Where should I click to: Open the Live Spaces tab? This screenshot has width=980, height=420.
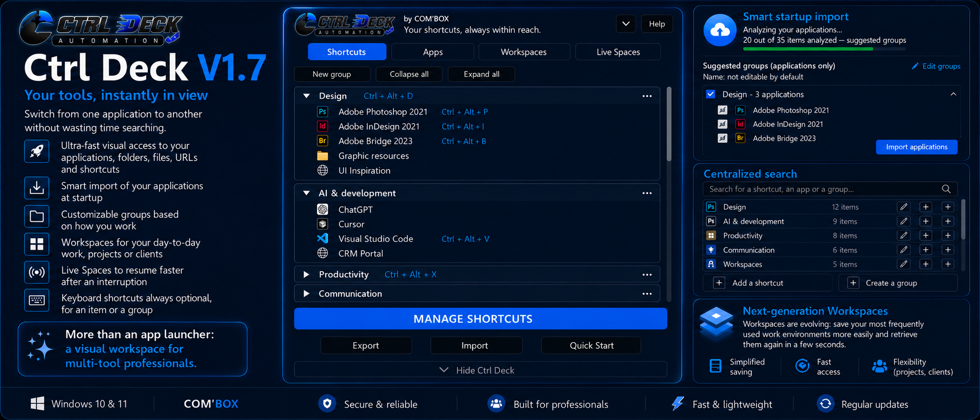618,52
